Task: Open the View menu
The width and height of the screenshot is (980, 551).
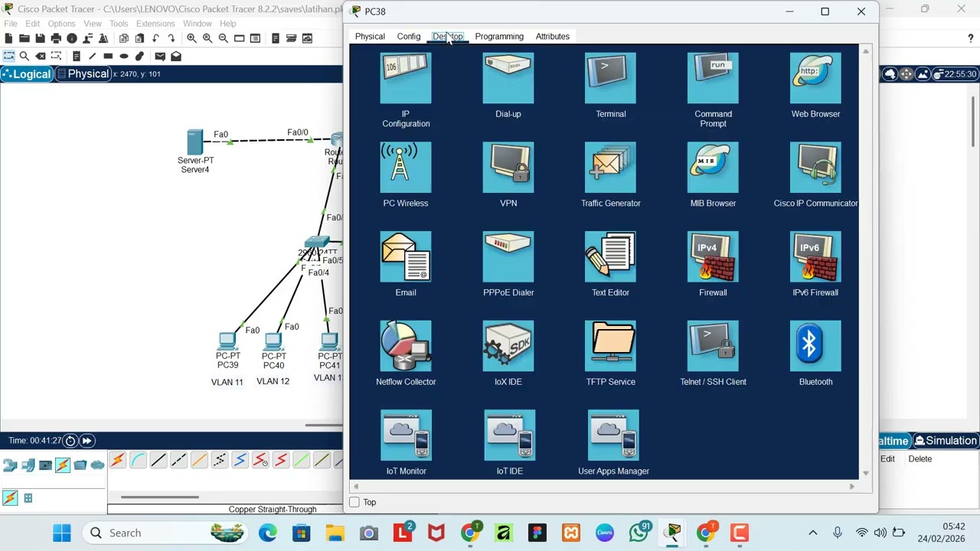Action: [93, 24]
